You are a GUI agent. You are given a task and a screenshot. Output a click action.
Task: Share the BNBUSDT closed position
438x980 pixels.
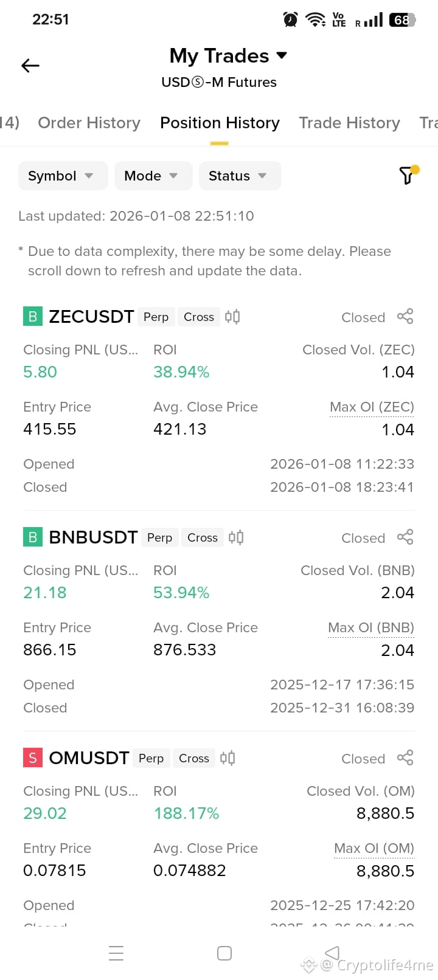pyautogui.click(x=405, y=537)
